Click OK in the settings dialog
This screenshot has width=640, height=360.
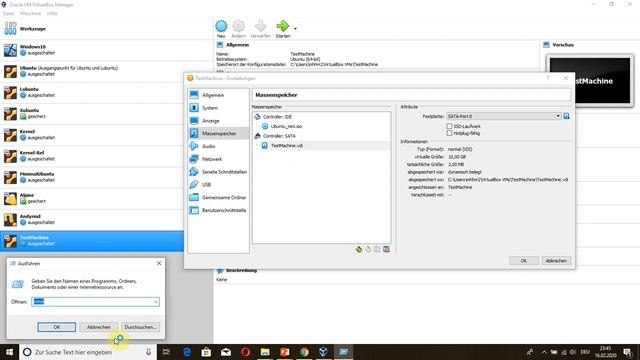click(x=524, y=261)
